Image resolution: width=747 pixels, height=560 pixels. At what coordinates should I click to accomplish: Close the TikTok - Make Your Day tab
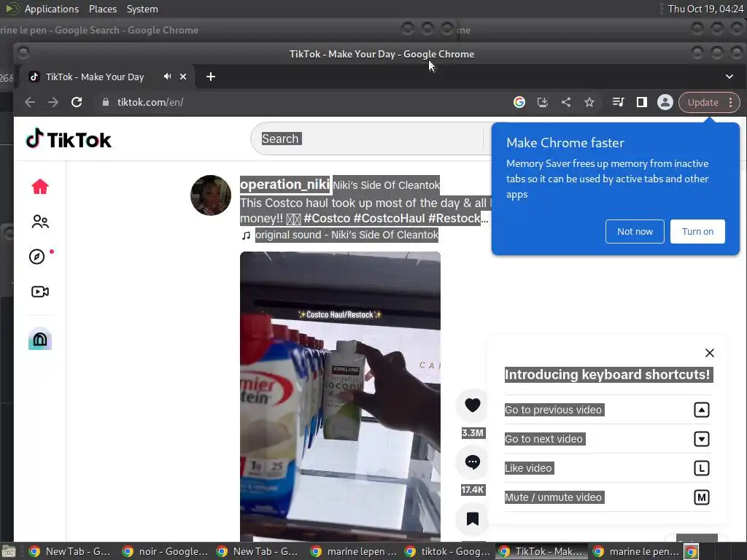(x=183, y=77)
